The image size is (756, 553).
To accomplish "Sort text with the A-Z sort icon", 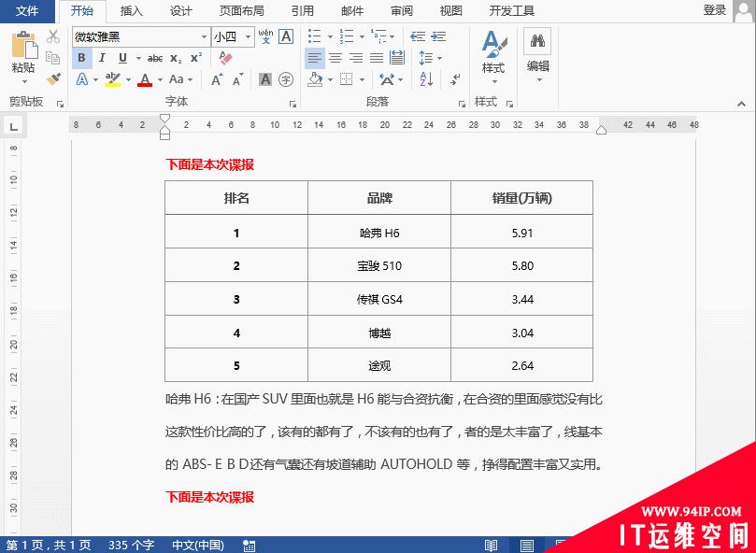I will click(x=426, y=79).
